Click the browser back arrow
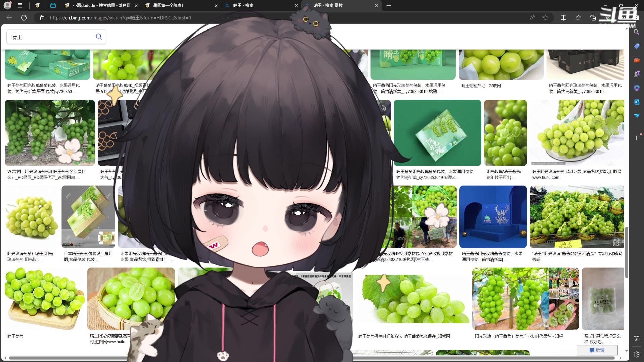Image resolution: width=644 pixels, height=362 pixels. pos(9,18)
